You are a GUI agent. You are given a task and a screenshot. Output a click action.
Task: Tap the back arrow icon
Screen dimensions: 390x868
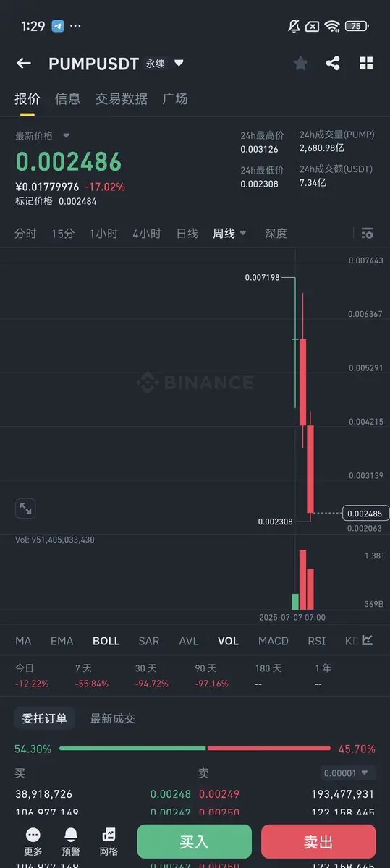click(x=24, y=64)
